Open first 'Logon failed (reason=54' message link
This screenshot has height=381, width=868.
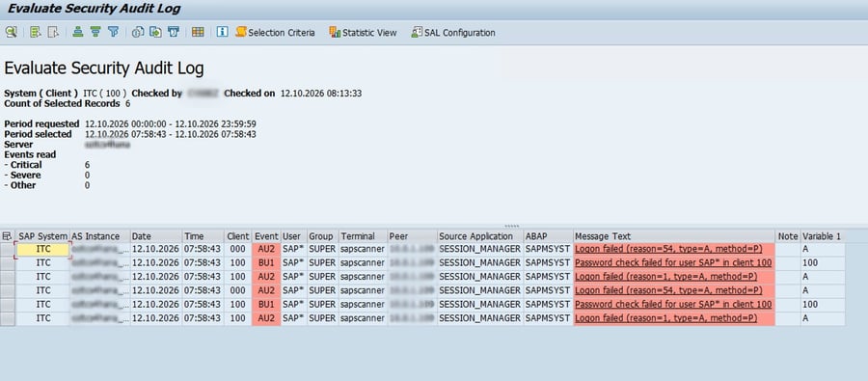[x=668, y=249]
